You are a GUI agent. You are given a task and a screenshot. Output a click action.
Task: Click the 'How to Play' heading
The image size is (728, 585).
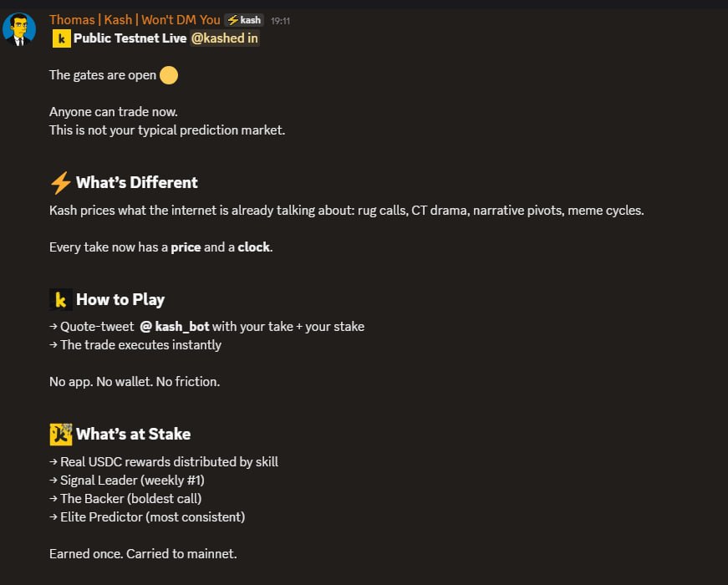(120, 299)
